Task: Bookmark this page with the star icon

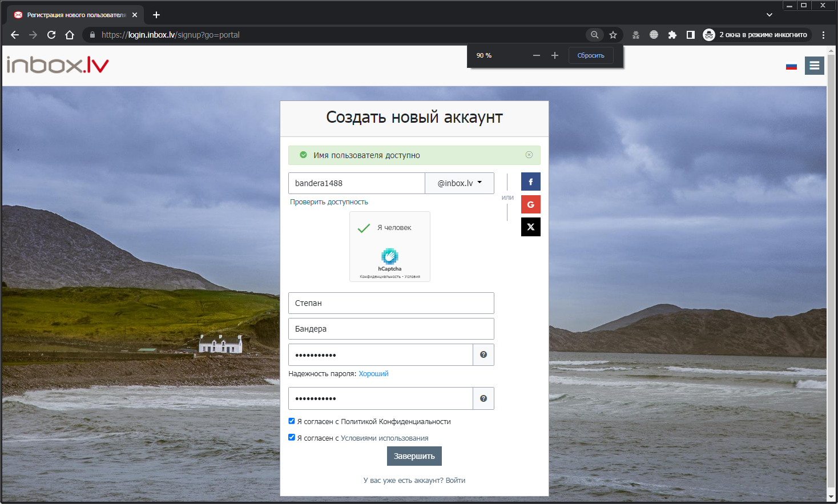Action: click(x=613, y=35)
